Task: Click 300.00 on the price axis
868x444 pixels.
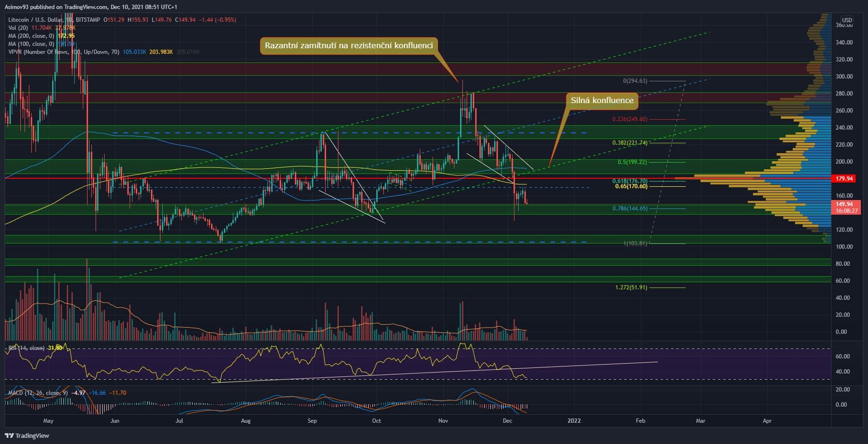Action: (844, 77)
